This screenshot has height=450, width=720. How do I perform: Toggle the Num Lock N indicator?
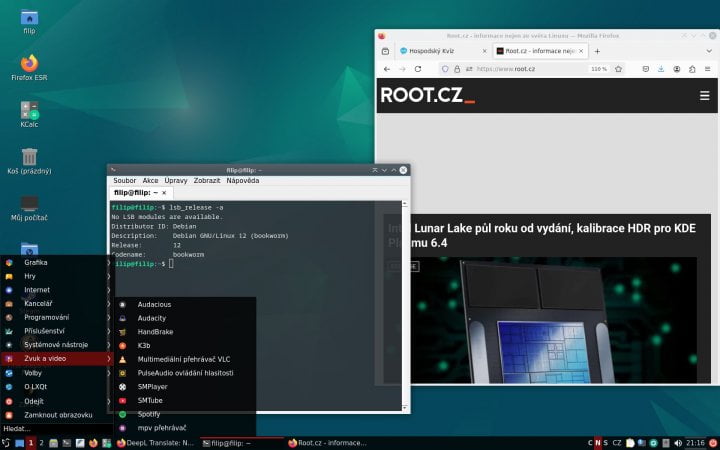pos(598,443)
